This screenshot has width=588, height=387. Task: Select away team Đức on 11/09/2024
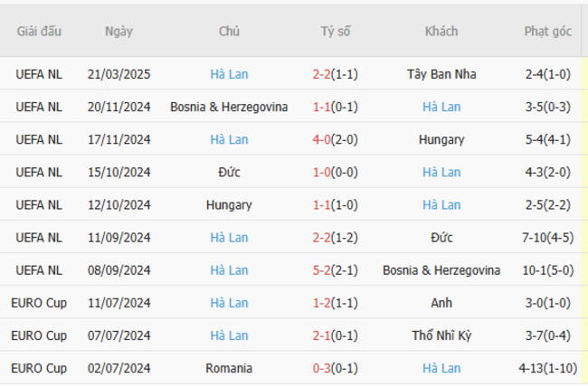[x=441, y=237]
